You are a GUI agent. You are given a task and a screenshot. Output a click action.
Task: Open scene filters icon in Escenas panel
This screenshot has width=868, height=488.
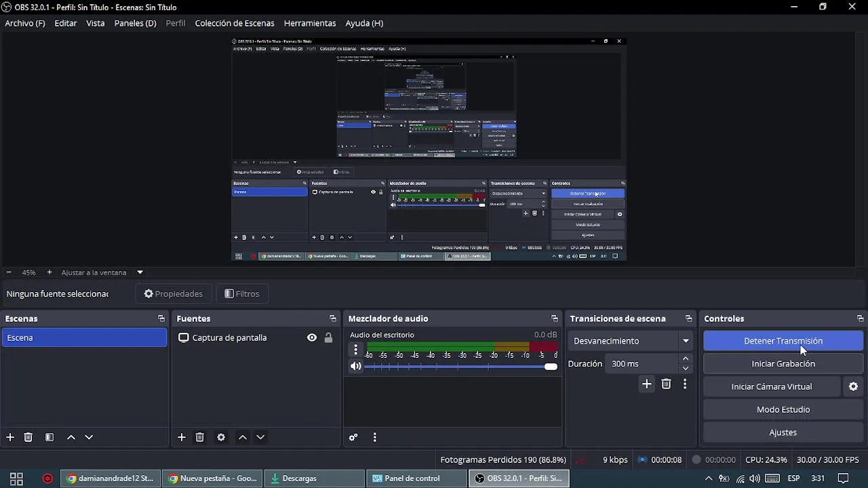[50, 437]
